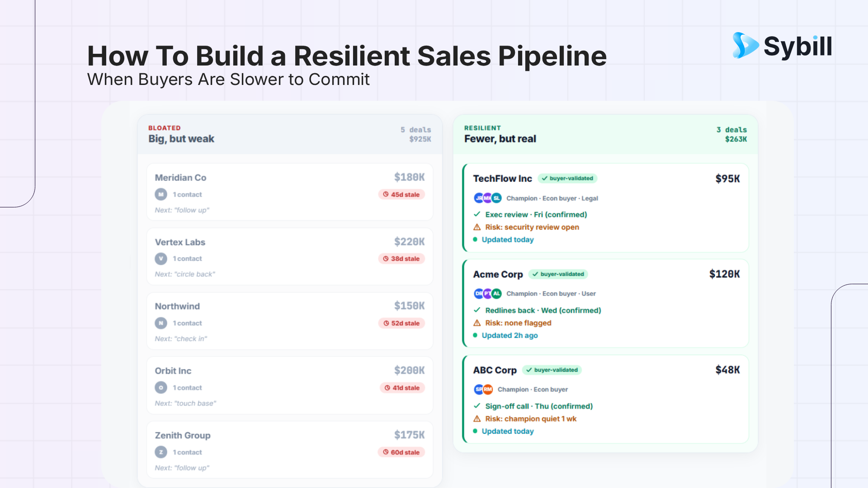This screenshot has height=488, width=868.
Task: Click the $200K Orbit Inc amount
Action: click(410, 371)
